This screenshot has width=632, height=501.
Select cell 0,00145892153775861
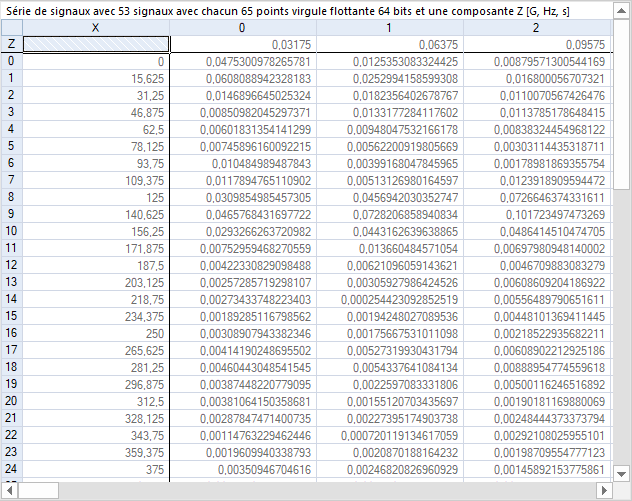[537, 470]
